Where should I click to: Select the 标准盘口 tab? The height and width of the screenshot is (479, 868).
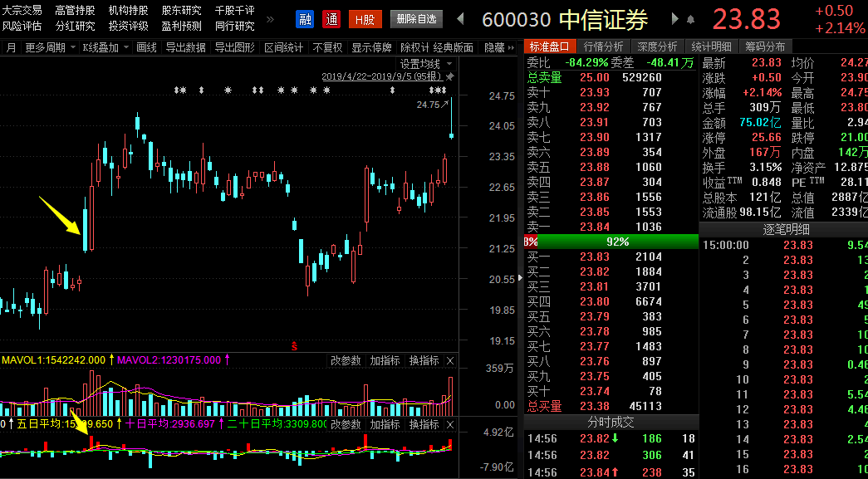(550, 47)
